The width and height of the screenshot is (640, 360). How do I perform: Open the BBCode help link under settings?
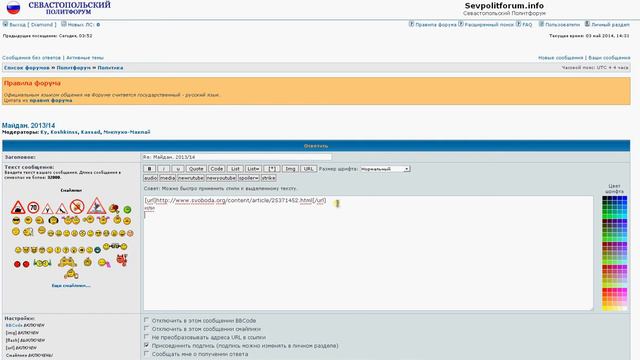(14, 325)
